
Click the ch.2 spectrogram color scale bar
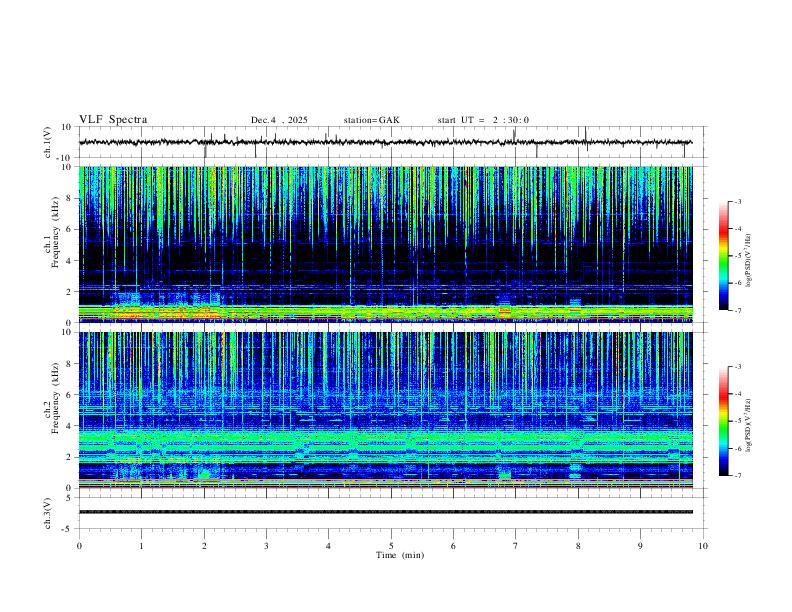[x=723, y=421]
